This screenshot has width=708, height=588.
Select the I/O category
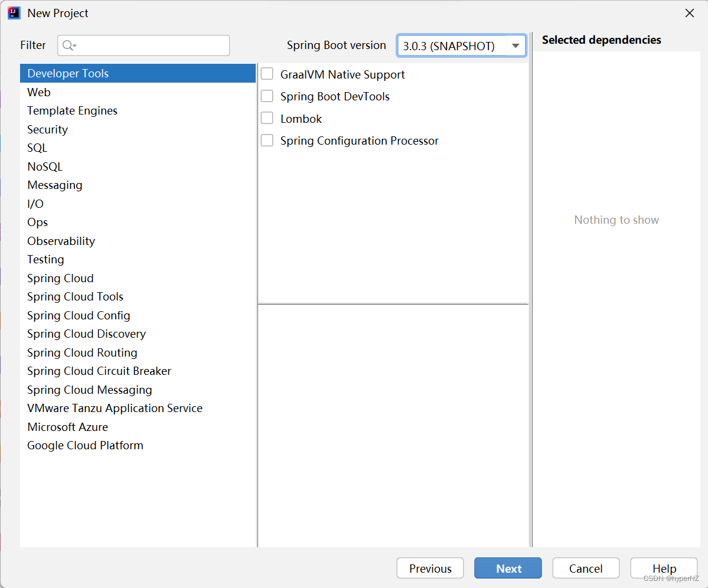click(138, 204)
